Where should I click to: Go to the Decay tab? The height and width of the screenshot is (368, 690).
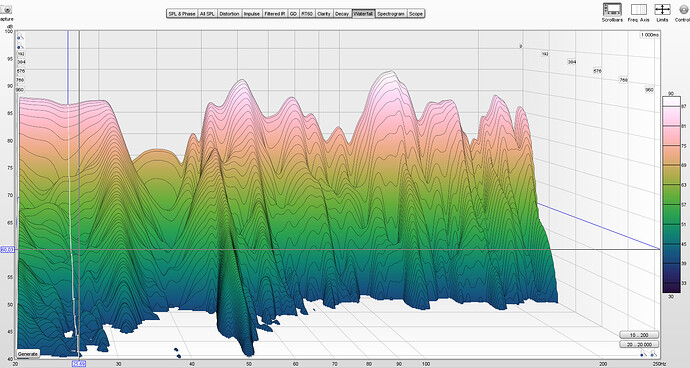[342, 14]
